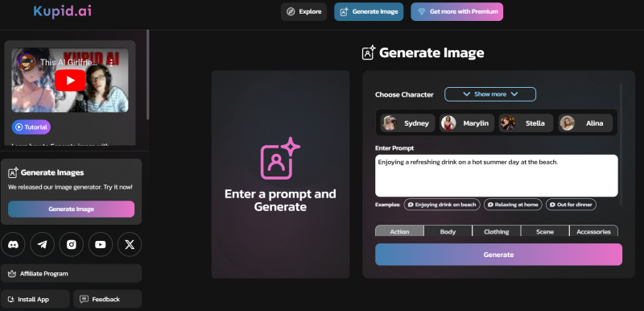Switch to the Action tab

pyautogui.click(x=399, y=231)
